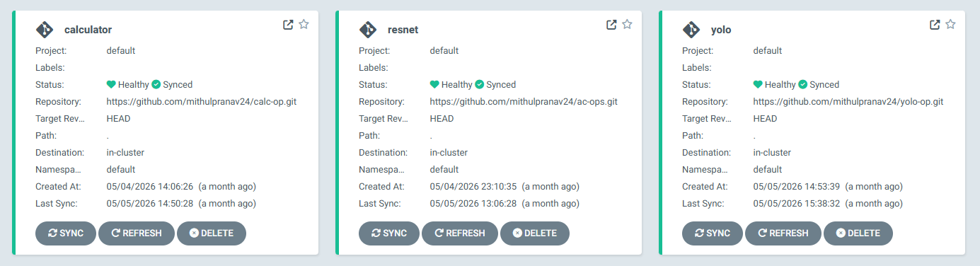
Task: Click the Healthy heart icon on resnet
Action: click(434, 84)
